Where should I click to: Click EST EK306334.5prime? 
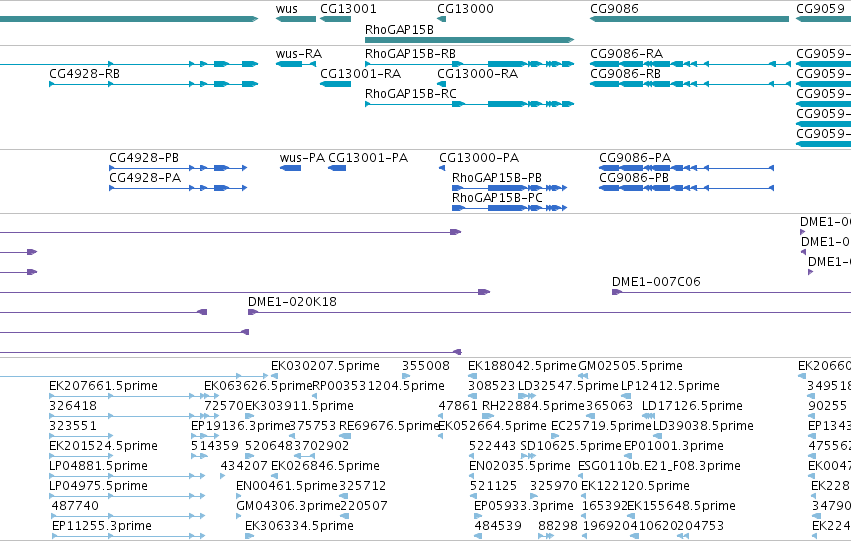point(299,526)
